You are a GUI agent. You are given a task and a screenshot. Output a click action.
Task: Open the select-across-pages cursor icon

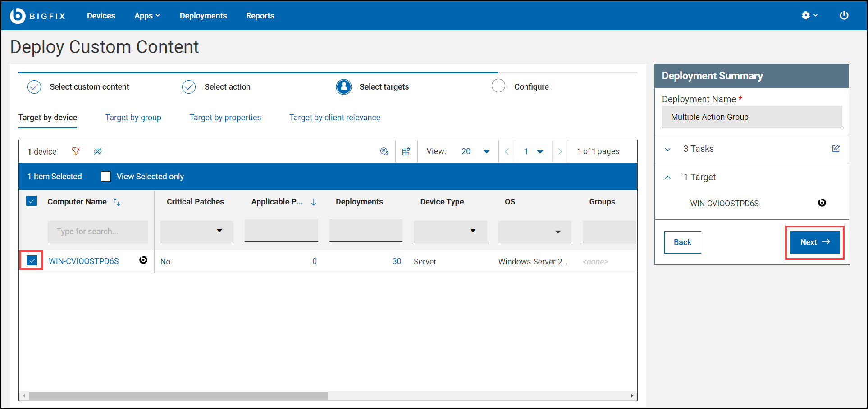click(x=384, y=151)
